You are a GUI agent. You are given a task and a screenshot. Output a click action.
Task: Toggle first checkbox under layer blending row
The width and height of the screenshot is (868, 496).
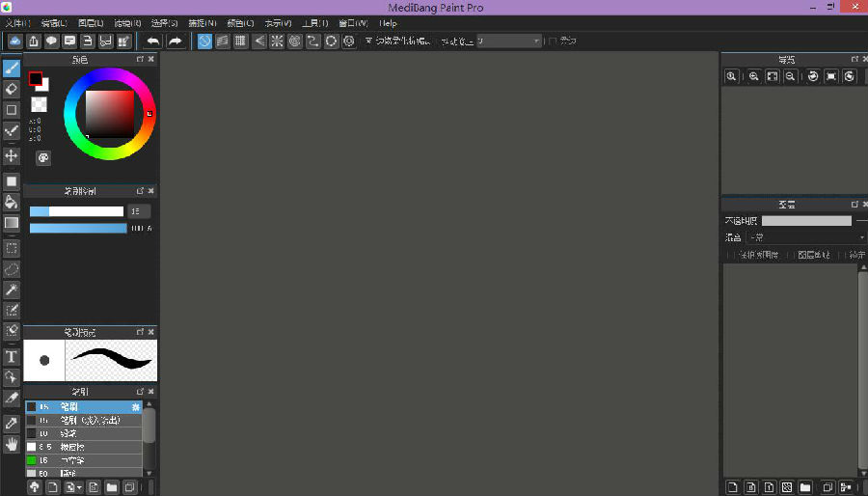point(730,255)
